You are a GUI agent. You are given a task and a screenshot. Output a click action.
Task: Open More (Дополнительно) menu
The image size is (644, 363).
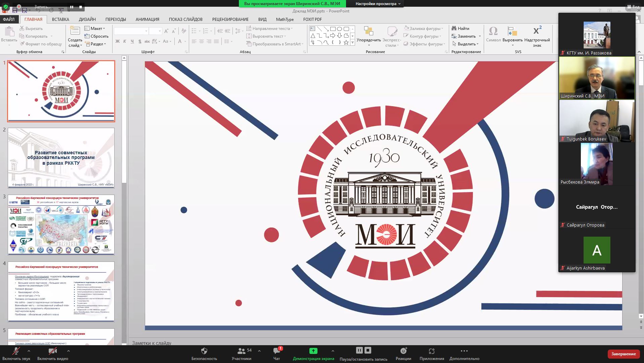click(x=464, y=354)
